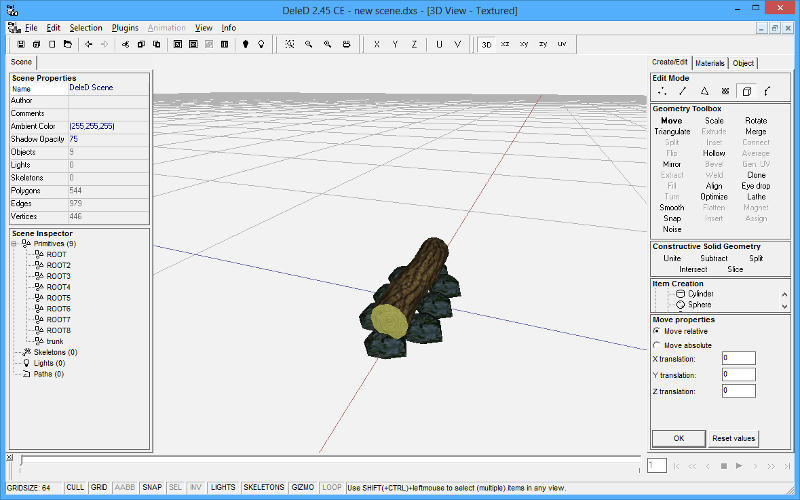This screenshot has width=800, height=500.
Task: Click the second magnifier zoom icon
Action: pos(328,44)
